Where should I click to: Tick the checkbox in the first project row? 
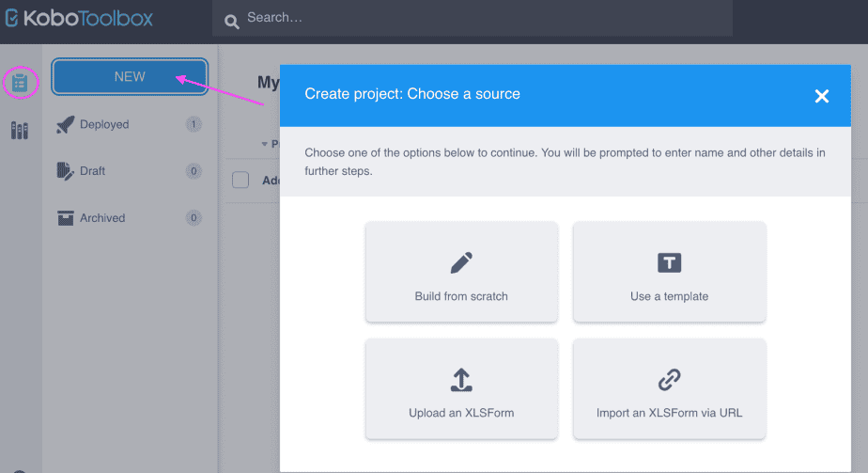[x=240, y=180]
